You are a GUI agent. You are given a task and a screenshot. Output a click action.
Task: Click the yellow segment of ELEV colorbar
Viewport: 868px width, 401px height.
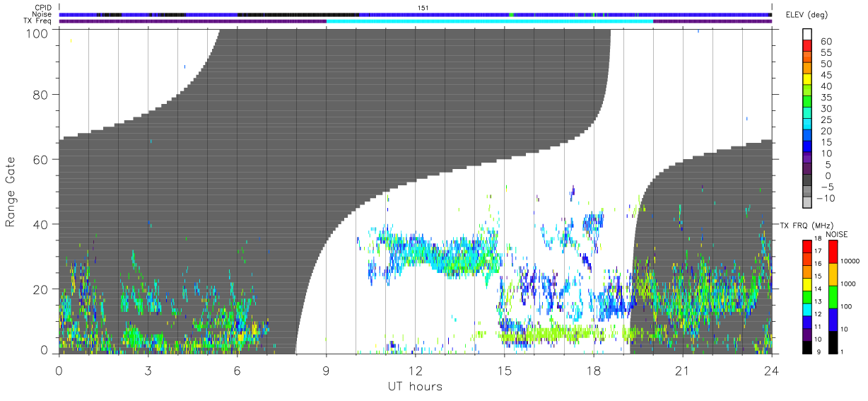[x=809, y=81]
